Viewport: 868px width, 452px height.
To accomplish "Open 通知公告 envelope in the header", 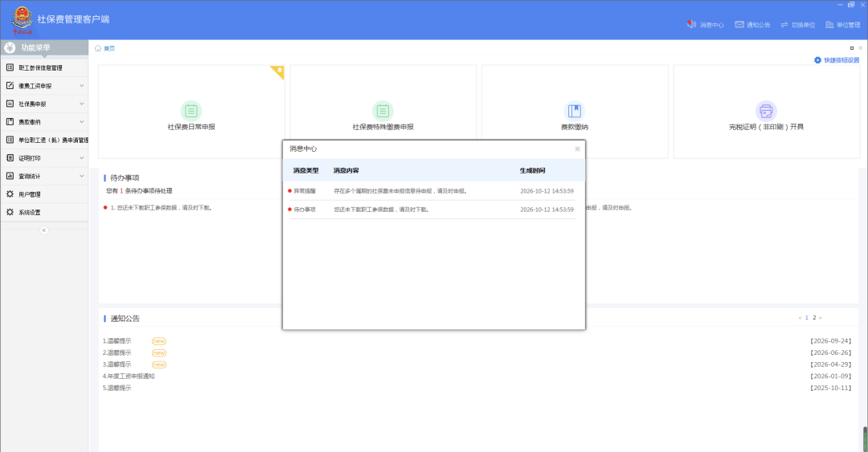I will click(x=752, y=25).
